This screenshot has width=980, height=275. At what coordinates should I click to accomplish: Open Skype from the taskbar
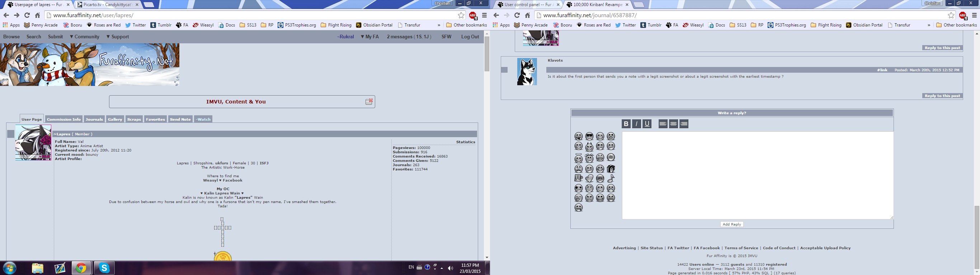point(104,268)
